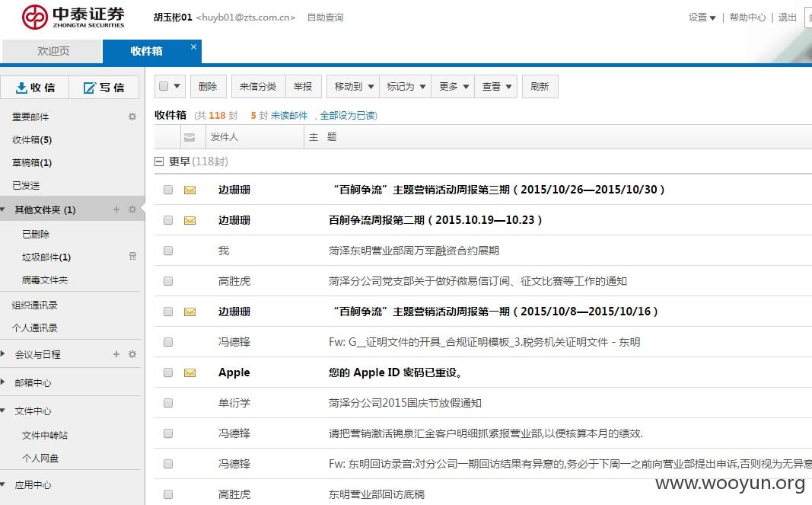Click the envelope icon in column header
This screenshot has width=812, height=505.
tap(189, 137)
